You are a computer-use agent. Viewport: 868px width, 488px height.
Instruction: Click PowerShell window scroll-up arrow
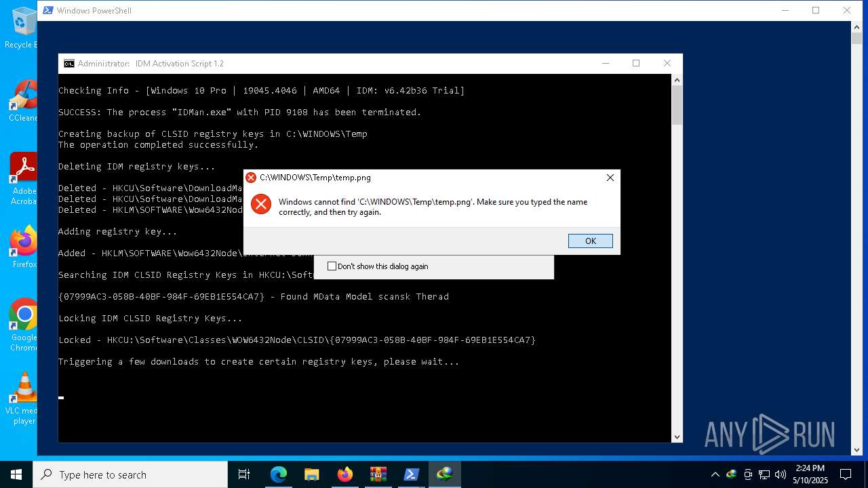point(856,26)
